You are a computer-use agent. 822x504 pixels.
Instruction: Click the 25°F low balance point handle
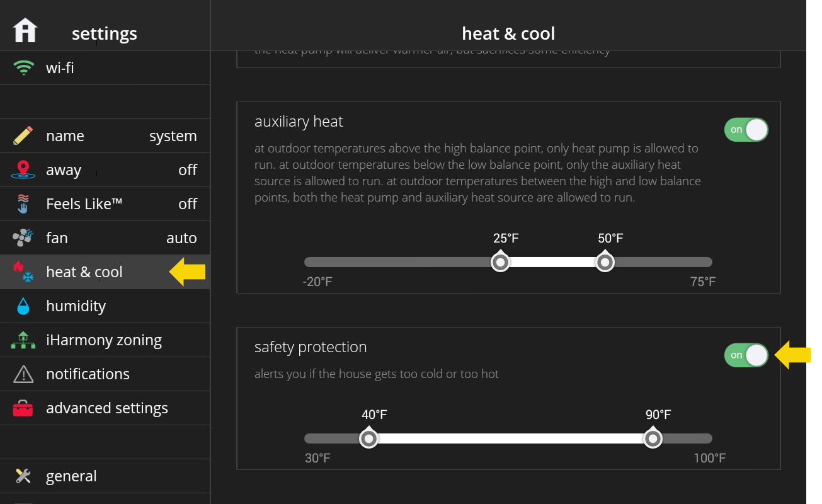501,261
